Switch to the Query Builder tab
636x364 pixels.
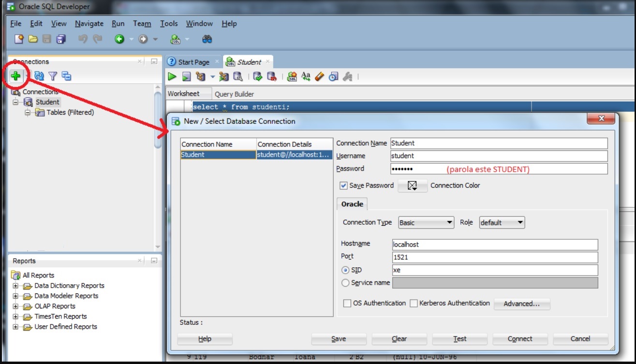point(234,94)
